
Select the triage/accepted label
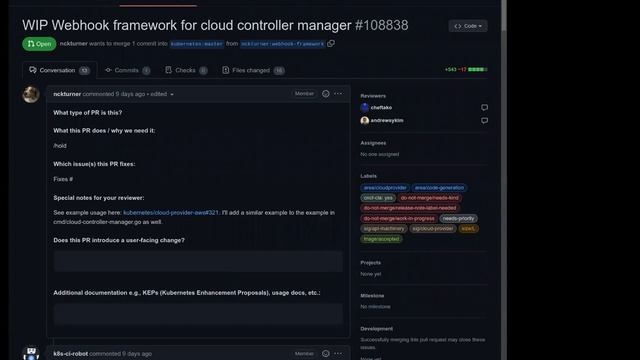[381, 239]
